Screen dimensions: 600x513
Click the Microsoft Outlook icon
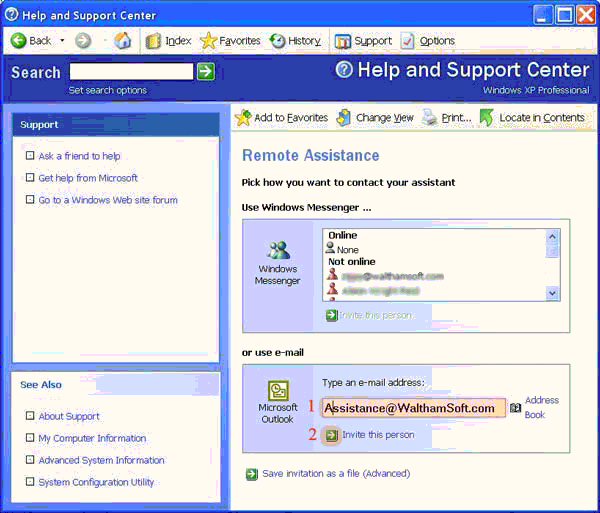point(278,390)
